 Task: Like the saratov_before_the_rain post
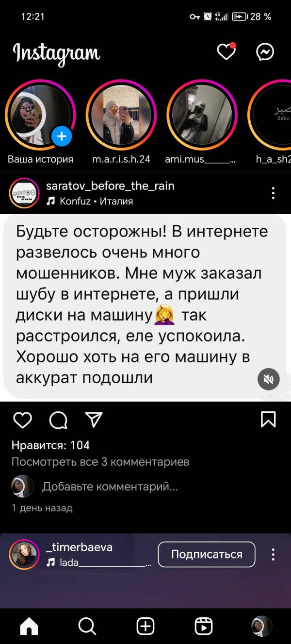[22, 420]
